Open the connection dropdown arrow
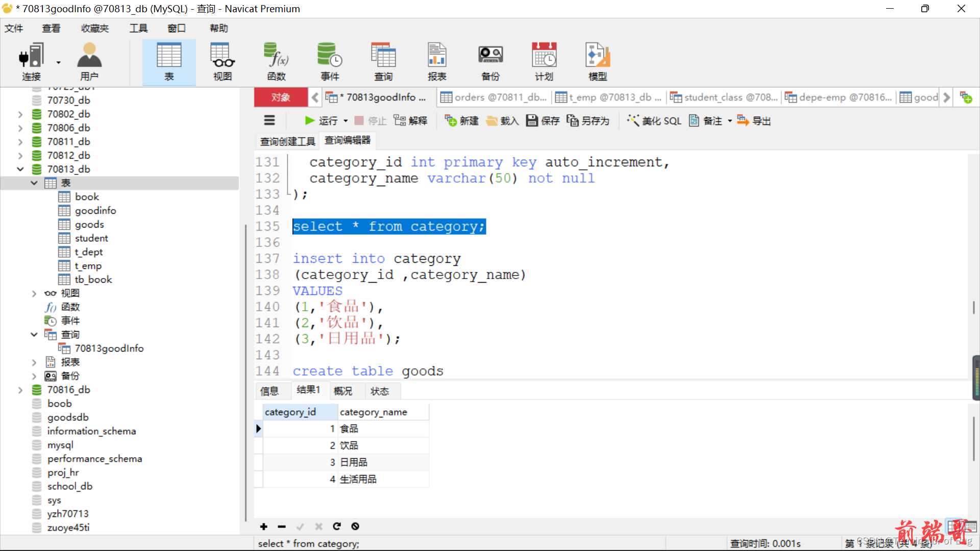The width and height of the screenshot is (980, 551). (x=58, y=63)
